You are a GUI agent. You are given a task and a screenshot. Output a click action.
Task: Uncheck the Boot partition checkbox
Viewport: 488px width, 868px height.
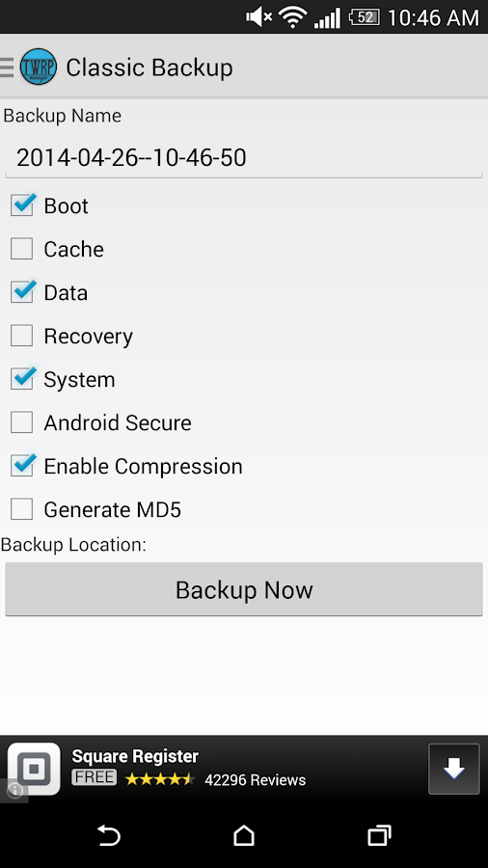(x=22, y=205)
